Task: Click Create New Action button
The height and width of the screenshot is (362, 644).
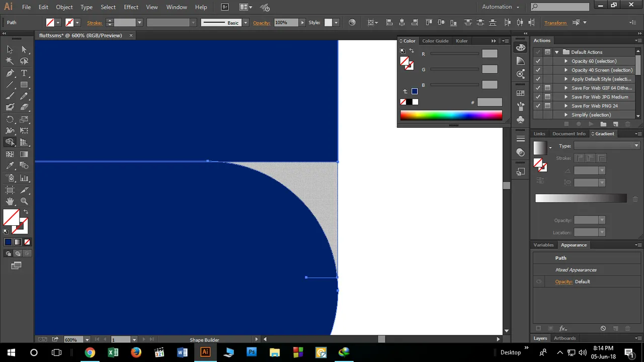Action: coord(615,124)
